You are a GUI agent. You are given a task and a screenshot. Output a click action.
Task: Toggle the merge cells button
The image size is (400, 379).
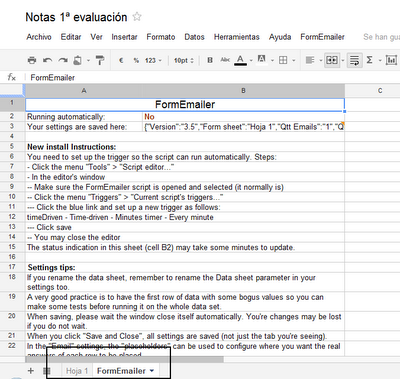pyautogui.click(x=332, y=60)
